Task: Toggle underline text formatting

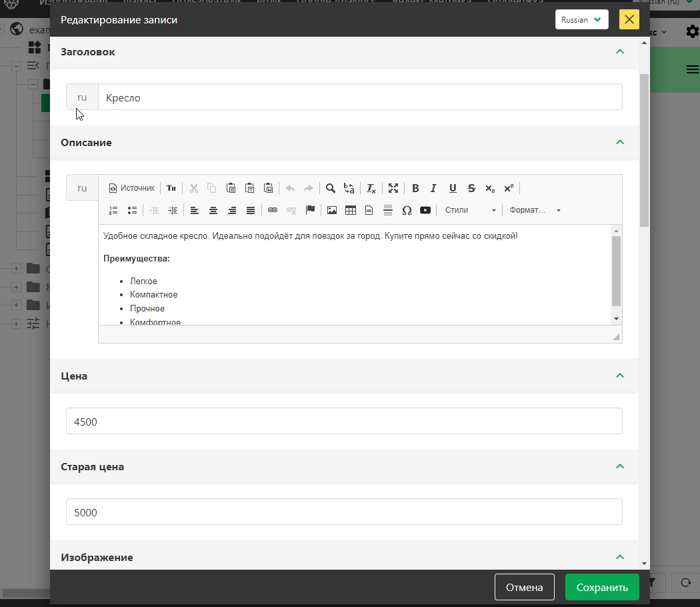Action: pyautogui.click(x=453, y=188)
